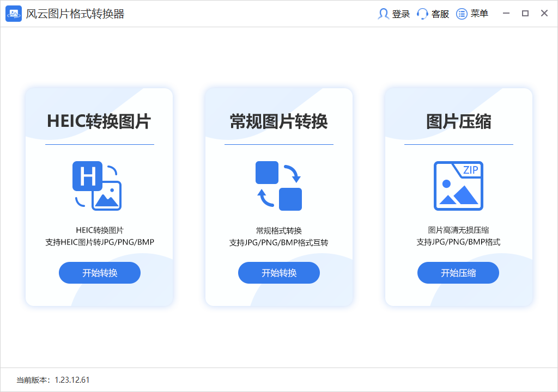558x392 pixels.
Task: Click the small photo icon beside the H badge
Action: click(107, 196)
